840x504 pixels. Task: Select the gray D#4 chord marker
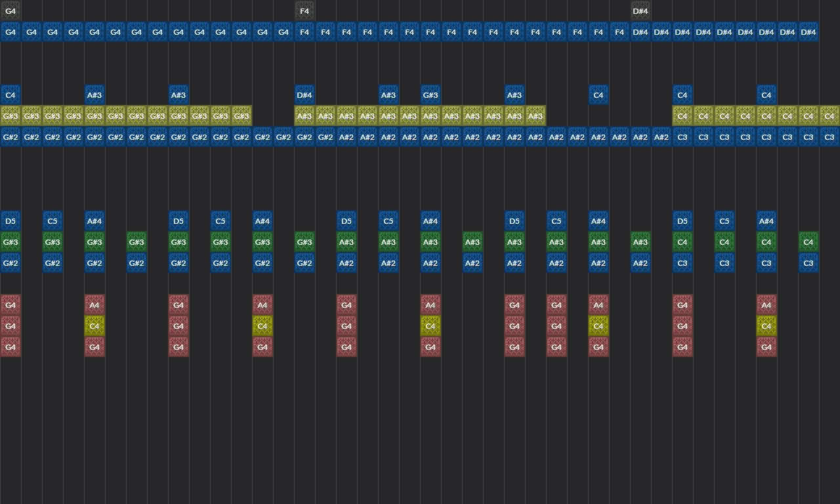point(640,11)
